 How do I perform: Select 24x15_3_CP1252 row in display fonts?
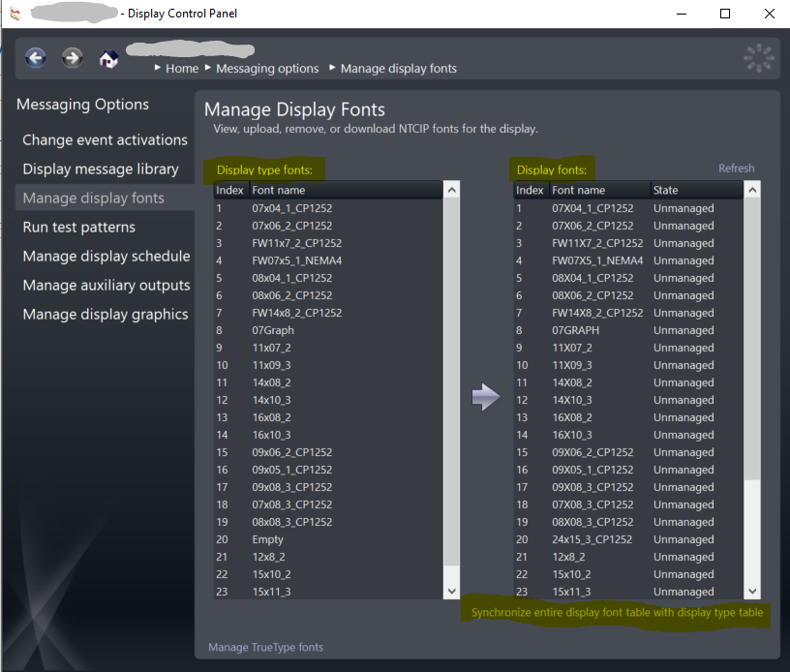click(x=592, y=539)
